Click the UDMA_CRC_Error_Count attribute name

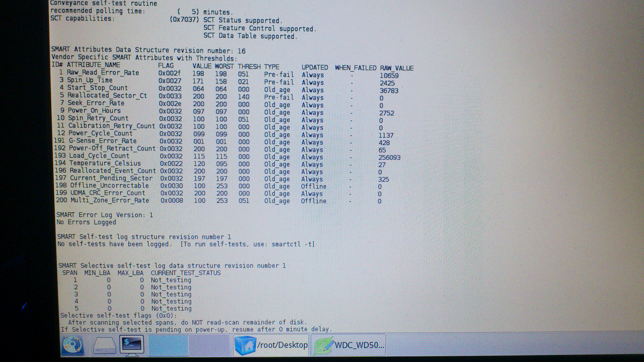point(108,193)
